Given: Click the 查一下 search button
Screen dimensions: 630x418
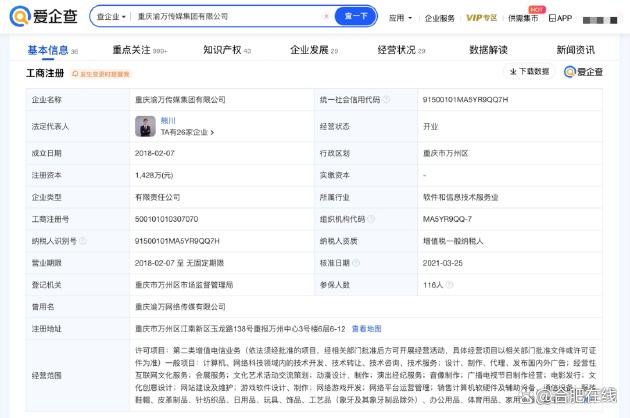Looking at the screenshot, I should tap(356, 16).
